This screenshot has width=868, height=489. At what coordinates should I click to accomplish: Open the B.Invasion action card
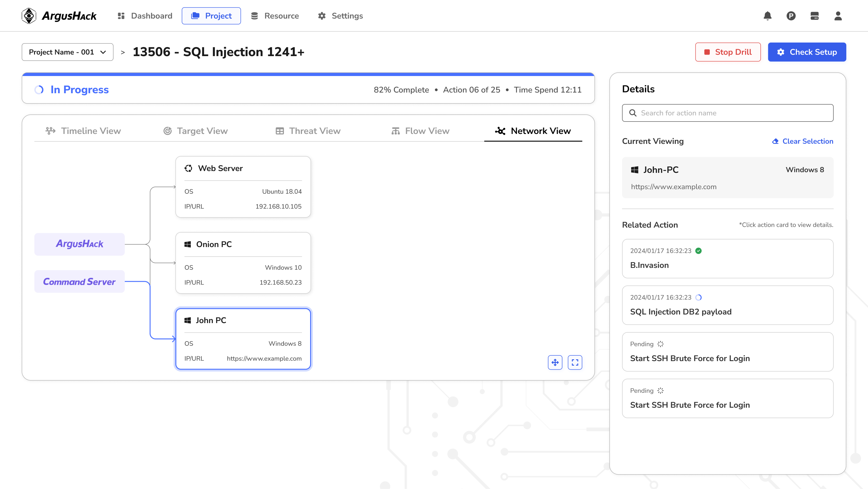point(728,259)
